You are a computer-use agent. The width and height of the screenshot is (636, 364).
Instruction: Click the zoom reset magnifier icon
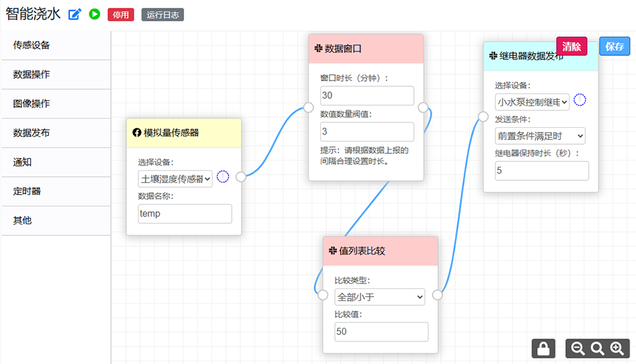tap(597, 348)
